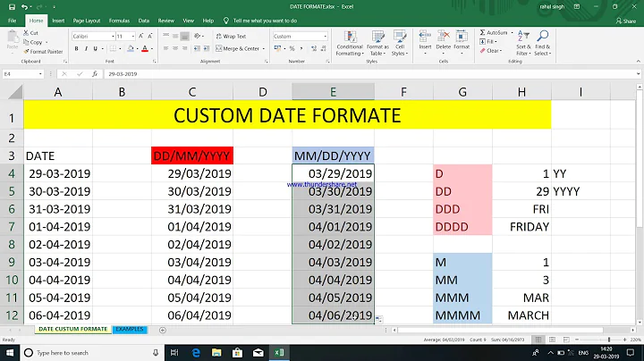This screenshot has width=644, height=361.
Task: Center cell text horizontally
Action: coord(175,48)
